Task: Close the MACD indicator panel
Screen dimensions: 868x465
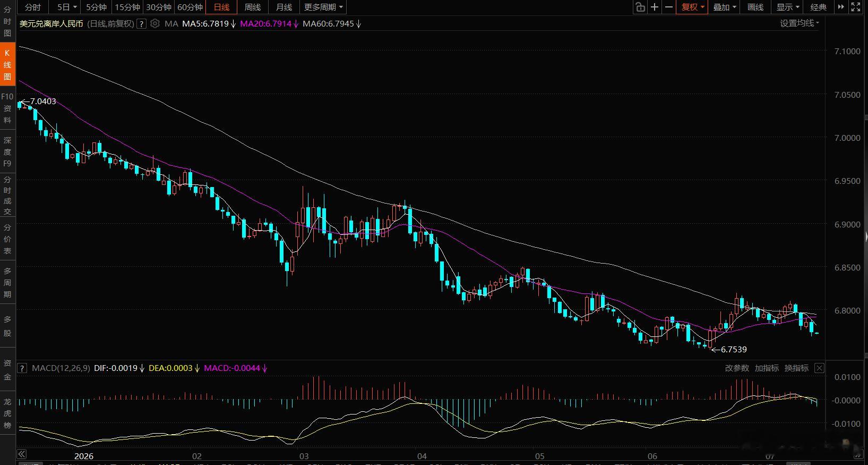Action: (x=819, y=368)
